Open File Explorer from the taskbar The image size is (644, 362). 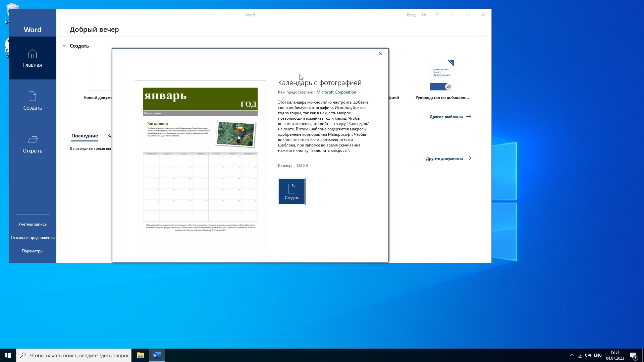(140, 355)
